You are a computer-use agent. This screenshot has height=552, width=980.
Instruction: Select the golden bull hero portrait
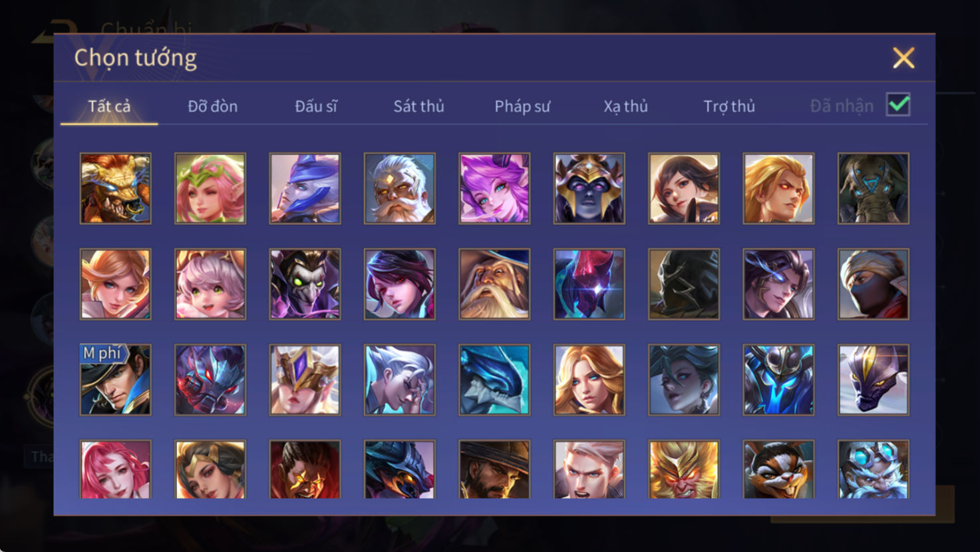116,188
